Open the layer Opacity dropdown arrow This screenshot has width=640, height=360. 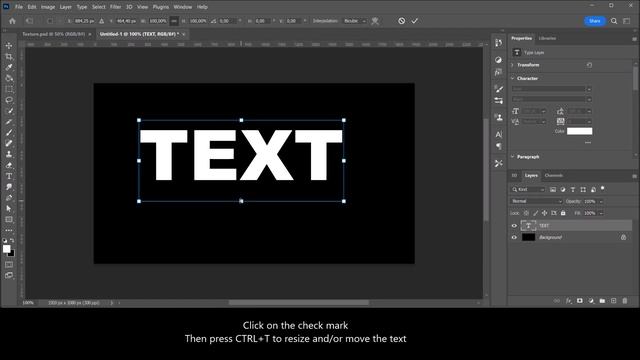coord(601,202)
